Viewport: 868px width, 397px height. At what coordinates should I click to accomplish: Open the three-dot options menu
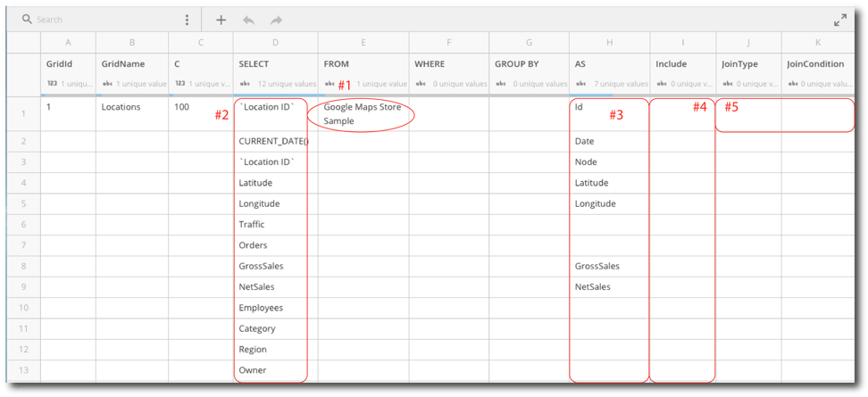[188, 20]
